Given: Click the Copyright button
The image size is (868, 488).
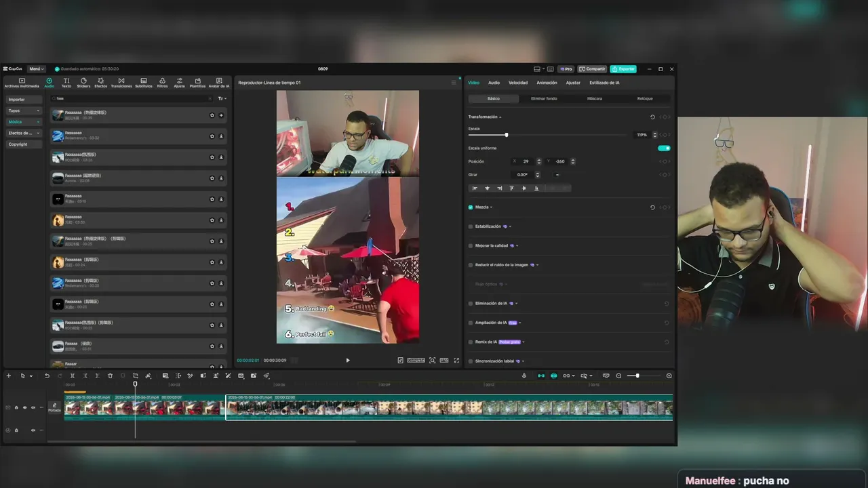Looking at the screenshot, I should tap(24, 144).
